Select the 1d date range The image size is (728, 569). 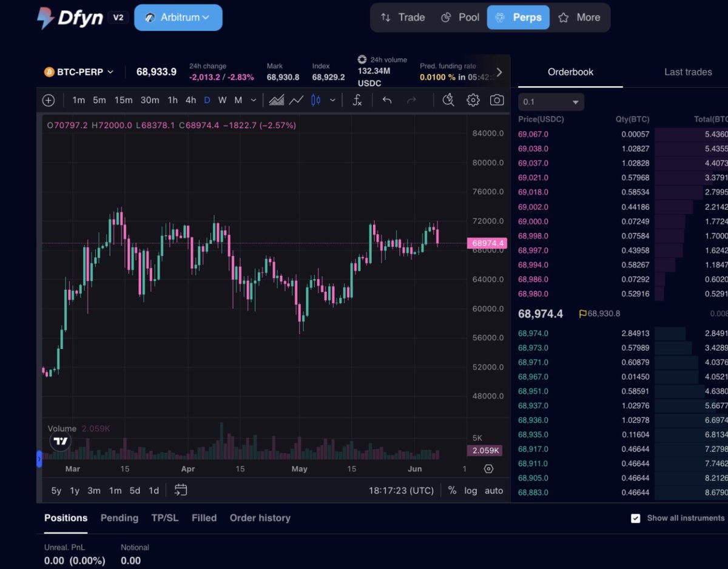pos(154,491)
